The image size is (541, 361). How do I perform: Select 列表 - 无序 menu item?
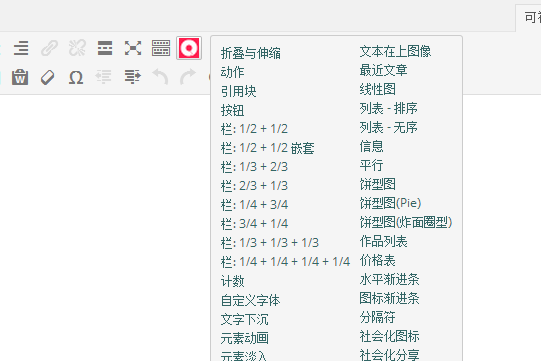[388, 127]
